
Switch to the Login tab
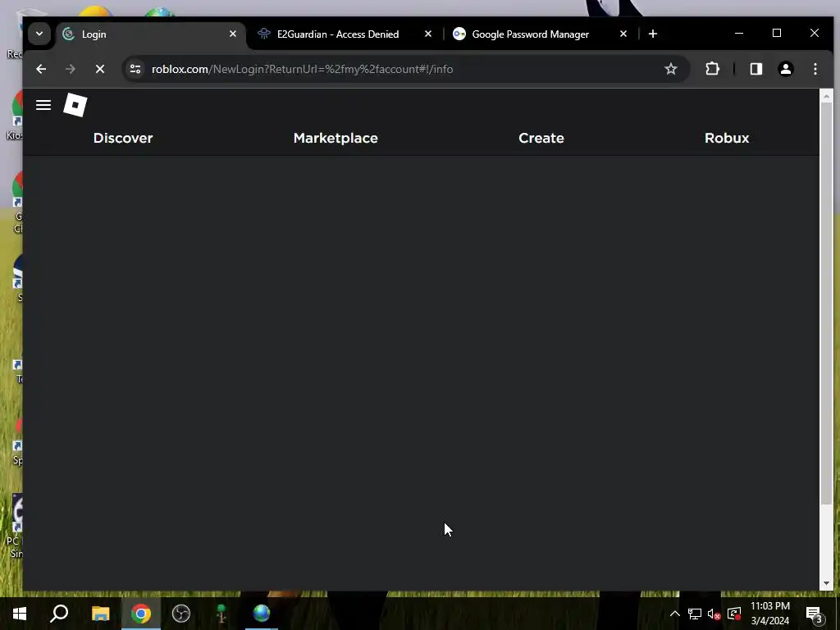click(150, 34)
